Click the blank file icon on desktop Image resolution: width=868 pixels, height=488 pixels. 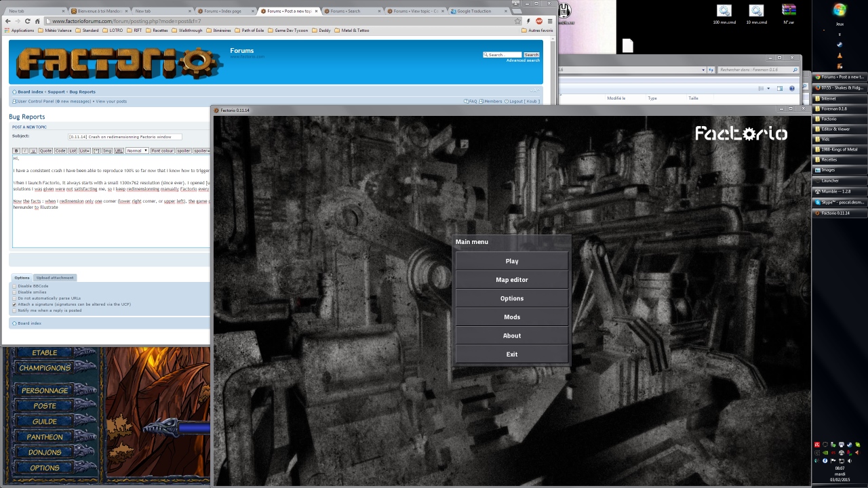[x=628, y=45]
